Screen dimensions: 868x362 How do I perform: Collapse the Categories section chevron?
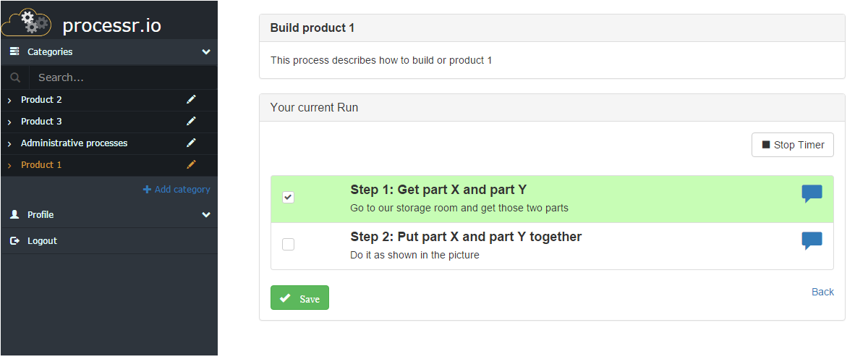point(206,52)
